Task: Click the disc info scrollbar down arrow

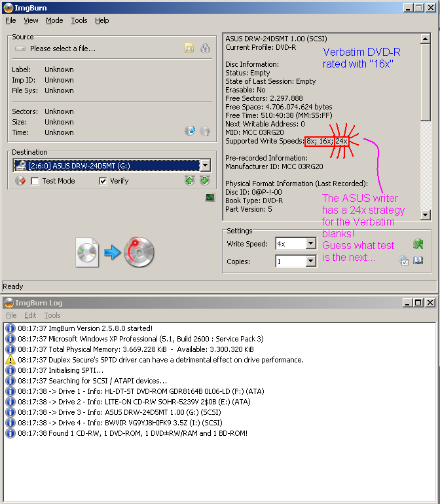Action: (425, 214)
